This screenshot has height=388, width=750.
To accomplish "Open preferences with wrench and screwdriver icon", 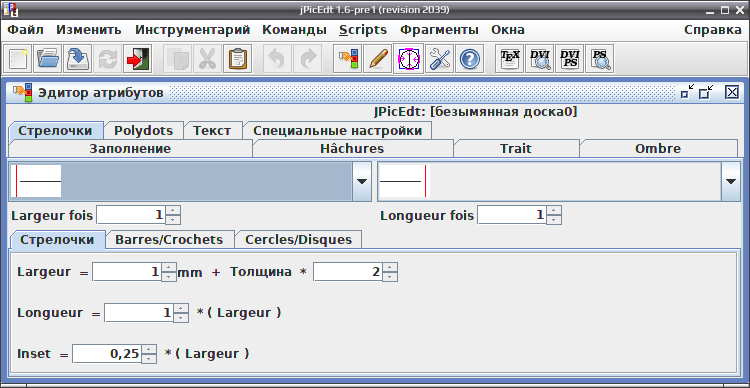I will pos(439,59).
